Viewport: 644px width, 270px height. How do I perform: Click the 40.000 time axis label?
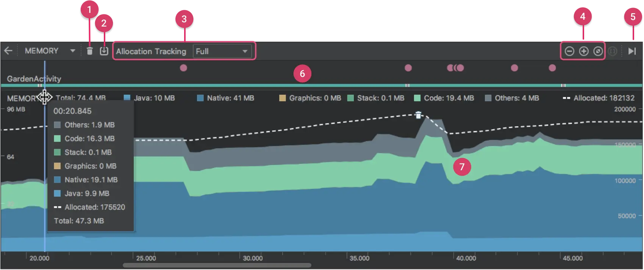[466, 258]
